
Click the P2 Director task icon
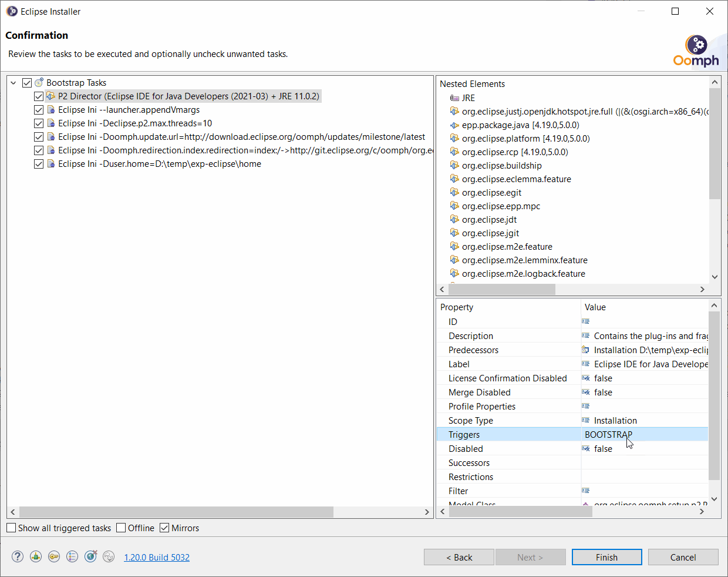[x=51, y=96]
